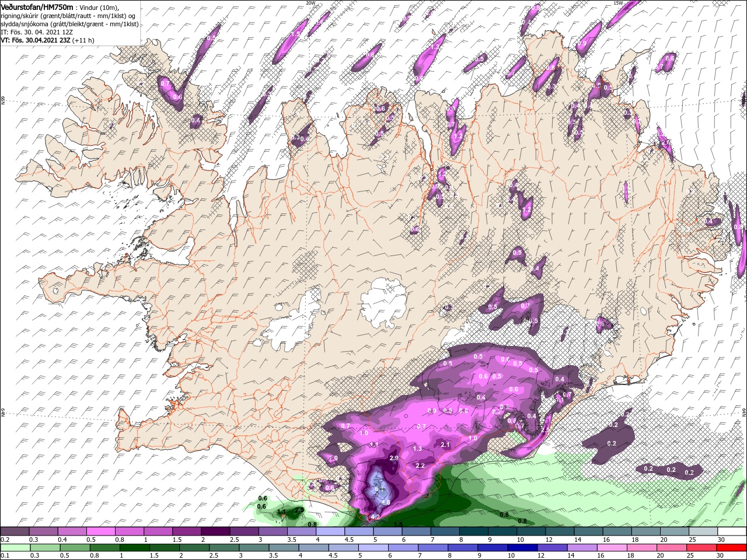This screenshot has height=560, width=747.
Task: Click the 'VT: Fös. 30.04.2021 23Z' valid time
Action: click(36, 40)
